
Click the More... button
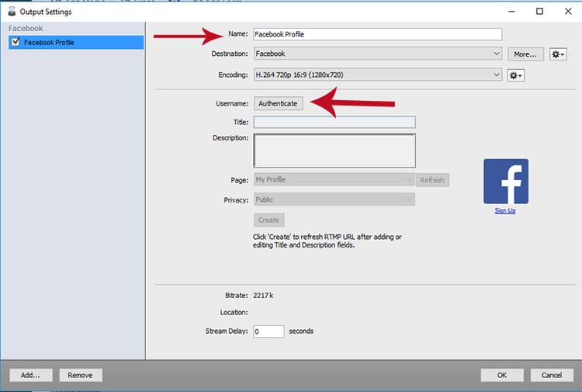pos(525,54)
